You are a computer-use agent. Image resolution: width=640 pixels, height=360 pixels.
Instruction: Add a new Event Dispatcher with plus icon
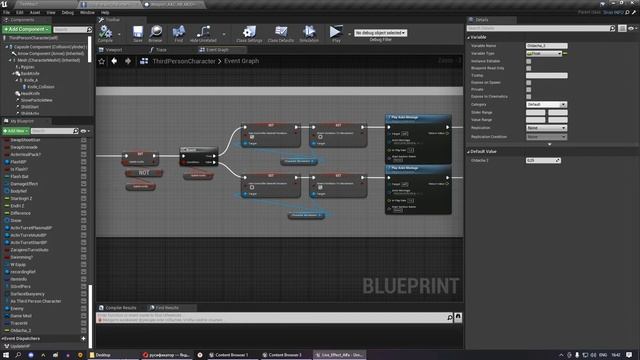tap(83, 338)
